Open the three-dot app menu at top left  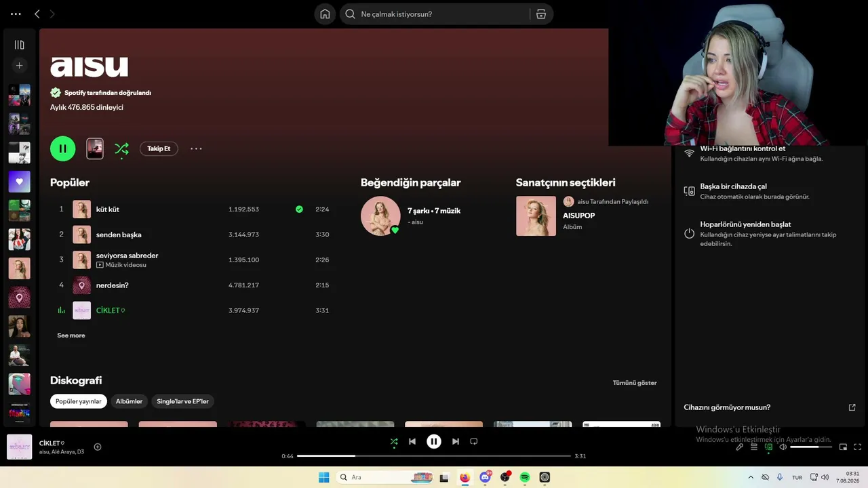[x=16, y=14]
